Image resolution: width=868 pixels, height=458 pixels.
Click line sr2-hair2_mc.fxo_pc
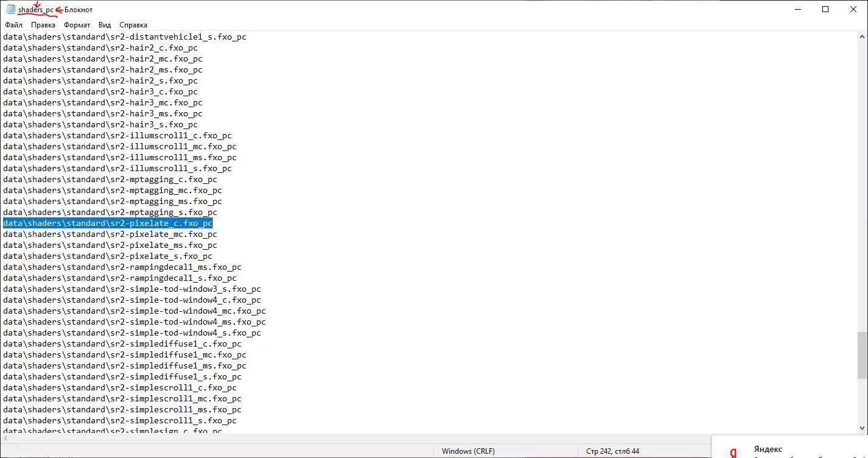[x=103, y=59]
